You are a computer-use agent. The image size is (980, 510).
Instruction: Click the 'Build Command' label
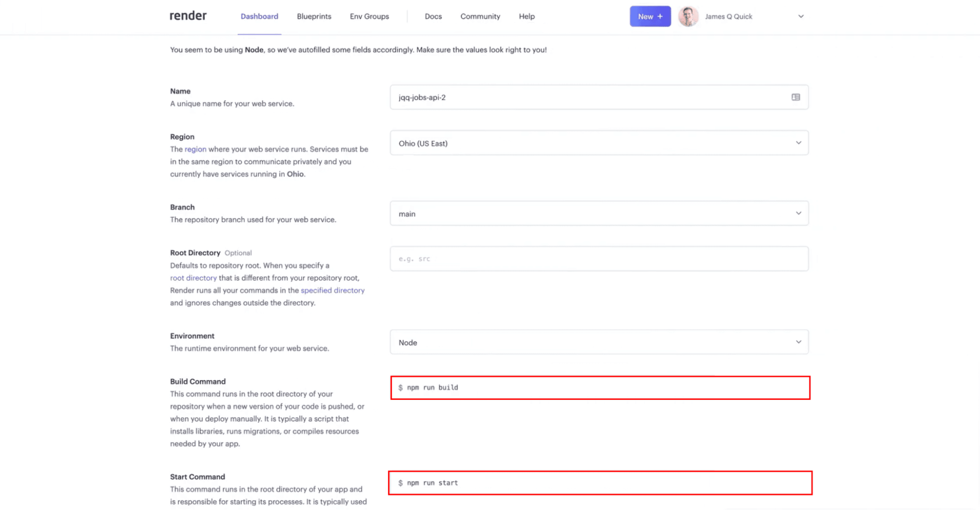click(198, 381)
